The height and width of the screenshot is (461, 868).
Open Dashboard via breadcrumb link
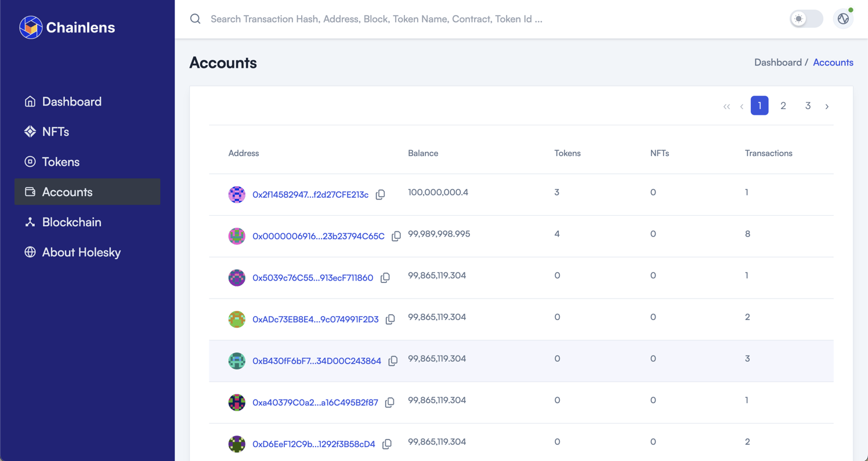point(778,62)
